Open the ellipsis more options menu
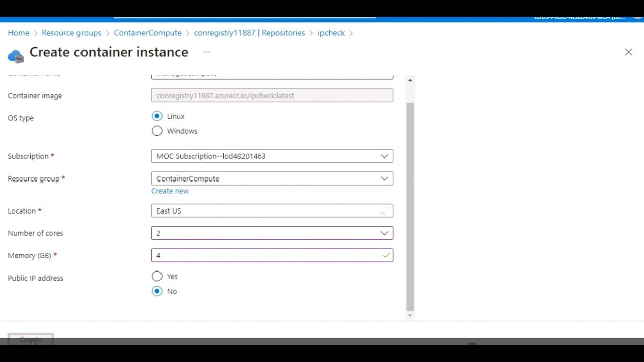The height and width of the screenshot is (362, 644). click(206, 52)
